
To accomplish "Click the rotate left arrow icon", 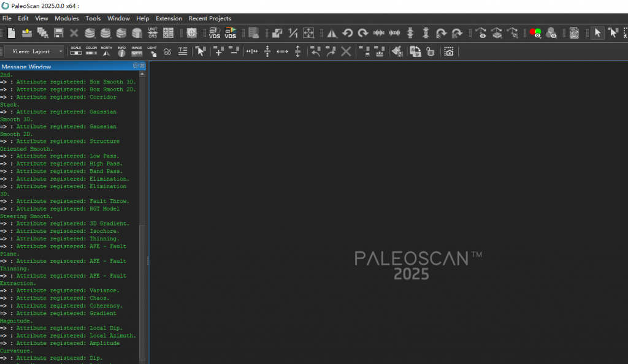I will [x=348, y=33].
